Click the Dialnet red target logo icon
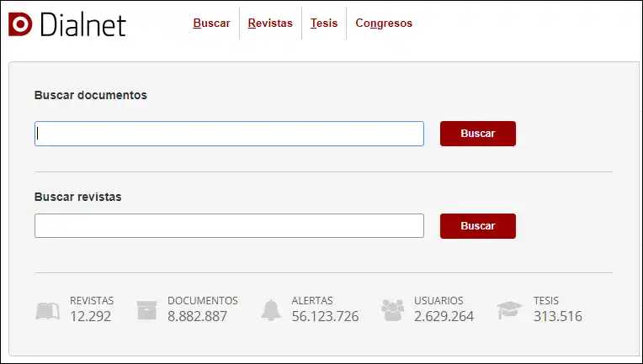643x364 pixels. [20, 24]
